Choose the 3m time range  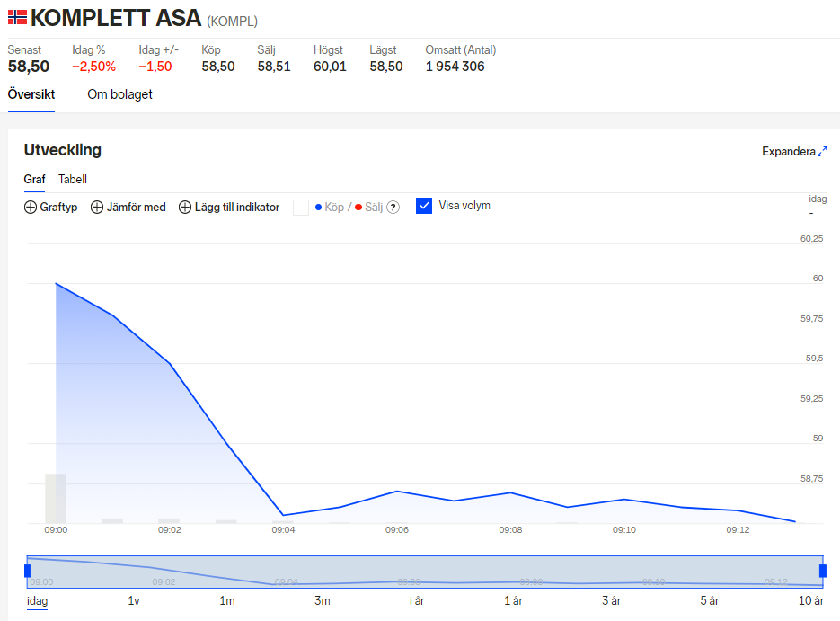(322, 600)
